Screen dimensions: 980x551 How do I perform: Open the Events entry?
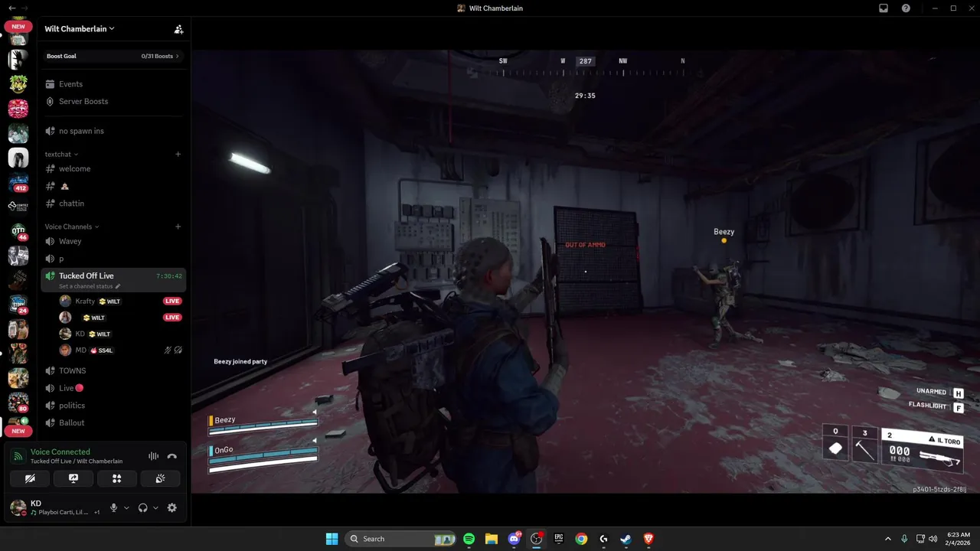(x=113, y=84)
